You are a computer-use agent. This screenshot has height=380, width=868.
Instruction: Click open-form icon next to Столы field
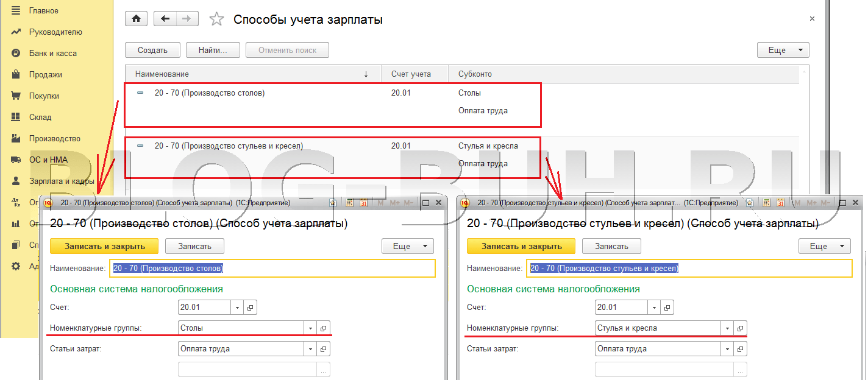point(324,328)
